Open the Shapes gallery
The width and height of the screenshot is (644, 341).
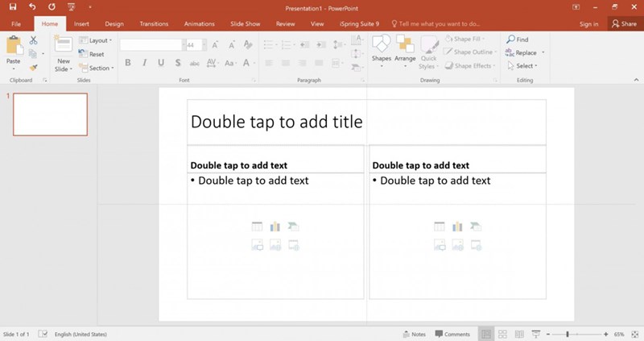tap(381, 50)
